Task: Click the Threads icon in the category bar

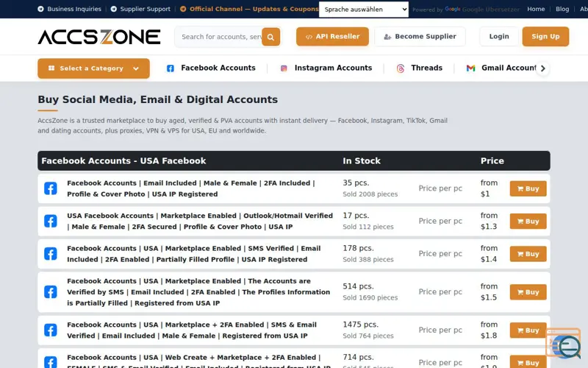Action: point(401,68)
